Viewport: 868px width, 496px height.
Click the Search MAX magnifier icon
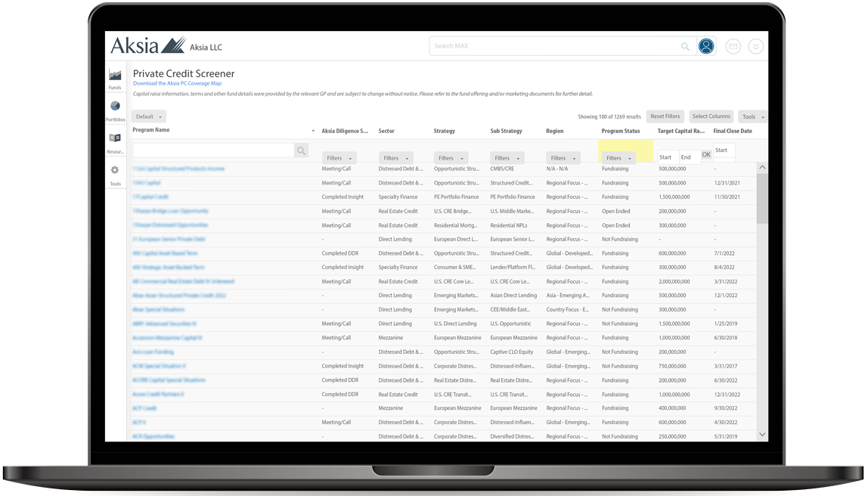(685, 47)
